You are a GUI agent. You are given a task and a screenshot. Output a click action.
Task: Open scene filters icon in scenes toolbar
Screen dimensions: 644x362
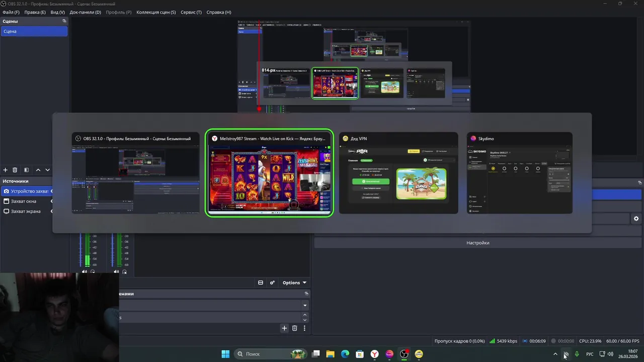(x=26, y=170)
